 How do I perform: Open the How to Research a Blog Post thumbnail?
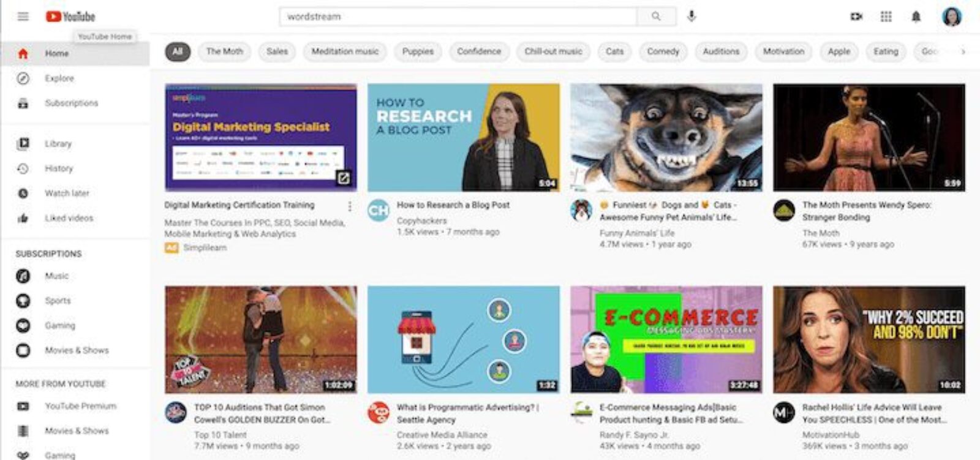coord(464,138)
